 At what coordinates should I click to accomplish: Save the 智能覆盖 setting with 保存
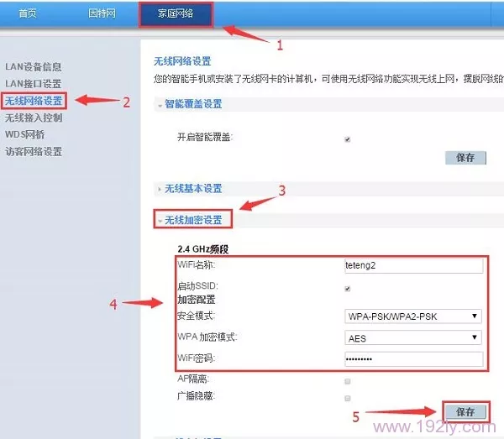click(465, 158)
